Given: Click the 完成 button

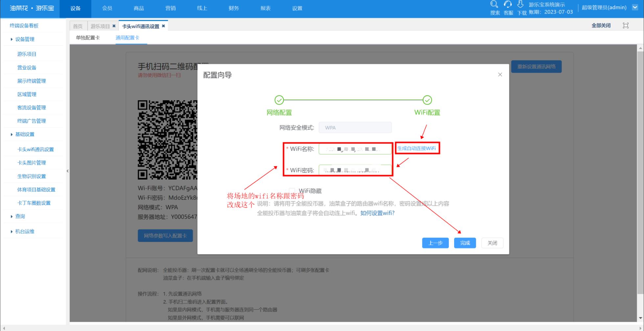Looking at the screenshot, I should tap(465, 243).
